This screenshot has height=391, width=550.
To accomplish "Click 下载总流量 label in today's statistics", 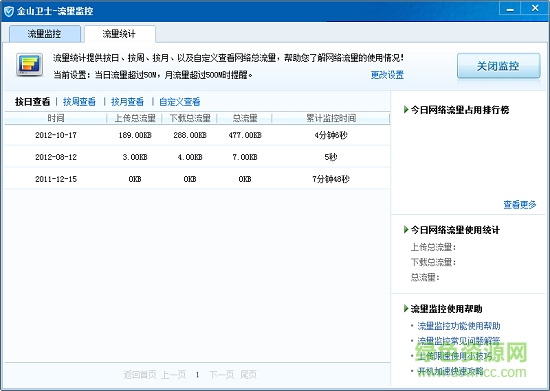I will 434,262.
